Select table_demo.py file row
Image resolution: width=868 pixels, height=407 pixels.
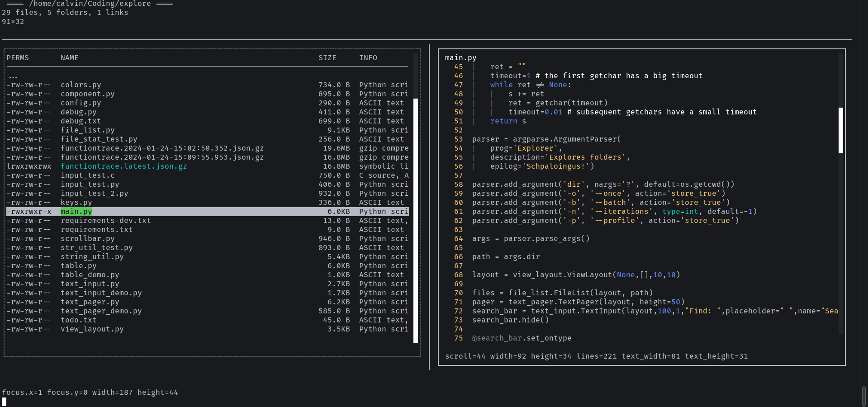pos(207,275)
